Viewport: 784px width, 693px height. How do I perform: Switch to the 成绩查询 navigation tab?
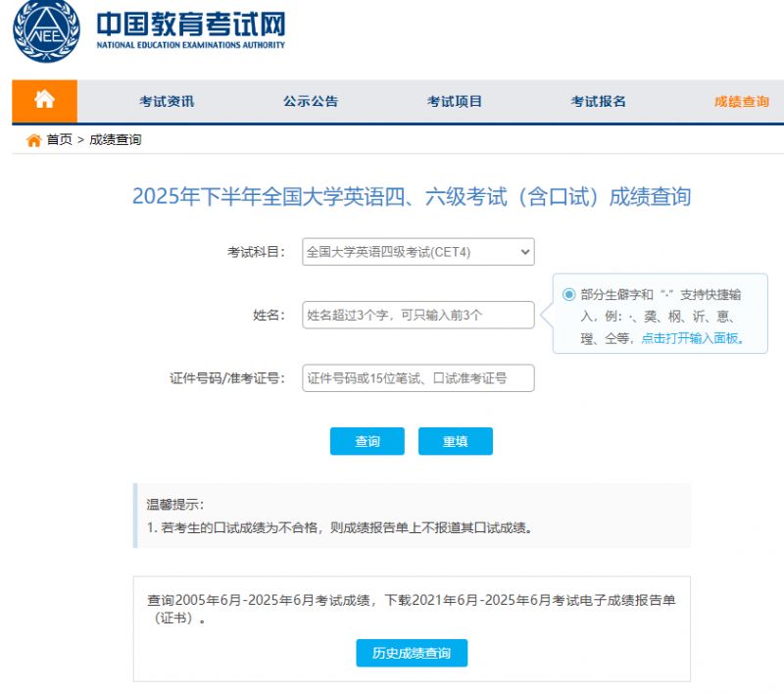[x=741, y=101]
